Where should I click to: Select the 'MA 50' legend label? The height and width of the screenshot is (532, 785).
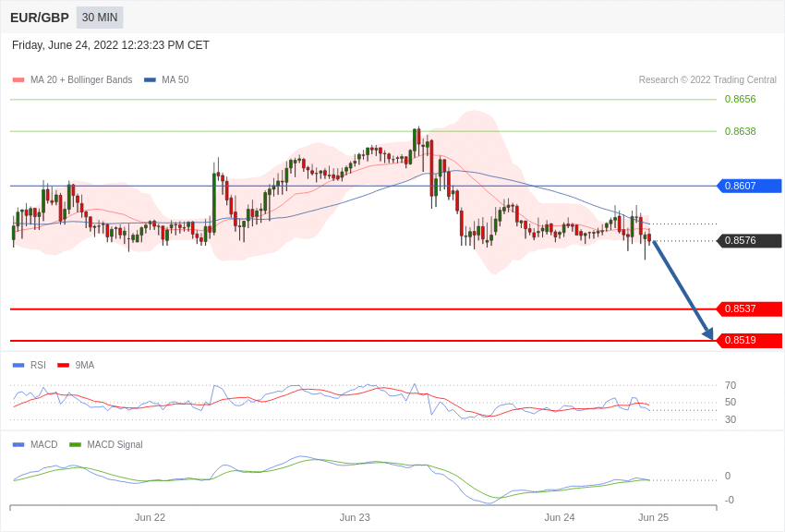click(x=175, y=80)
